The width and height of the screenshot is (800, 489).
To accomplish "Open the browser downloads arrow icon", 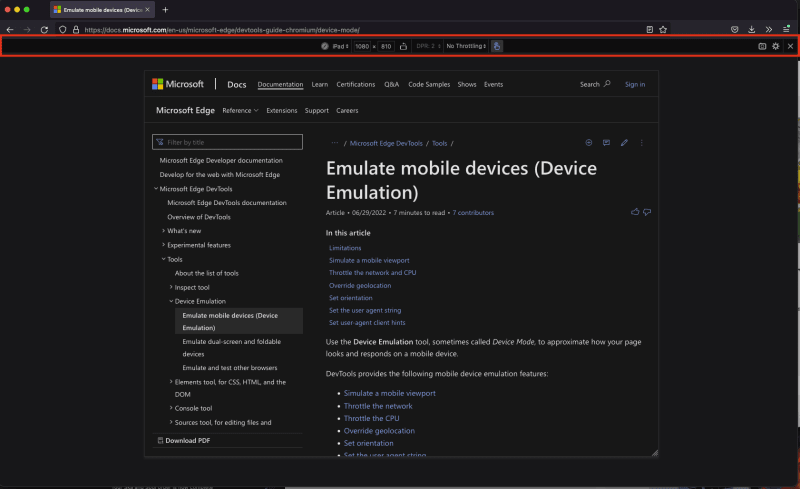I will [x=752, y=30].
